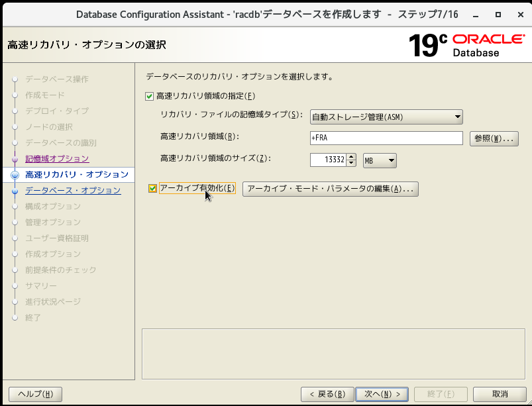The height and width of the screenshot is (406, 532).
Task: Open the 記憶域オプション step link
Action: pos(57,159)
